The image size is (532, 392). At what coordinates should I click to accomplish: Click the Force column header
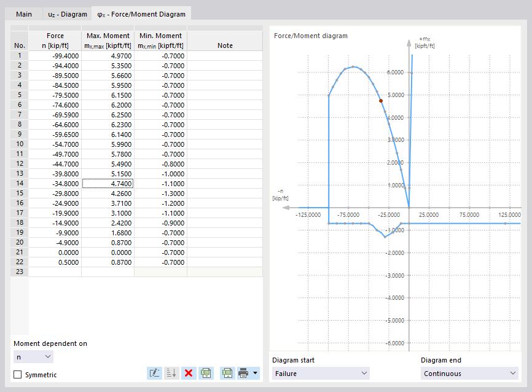coord(55,41)
